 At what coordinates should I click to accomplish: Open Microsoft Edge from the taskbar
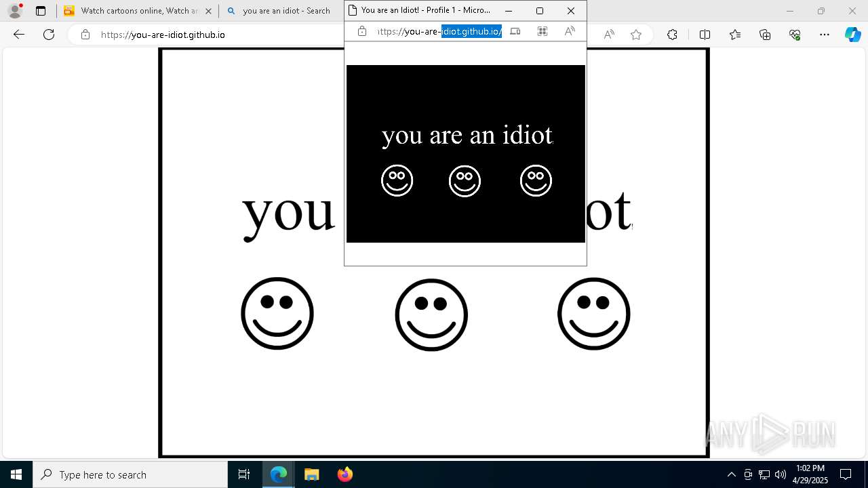click(279, 474)
